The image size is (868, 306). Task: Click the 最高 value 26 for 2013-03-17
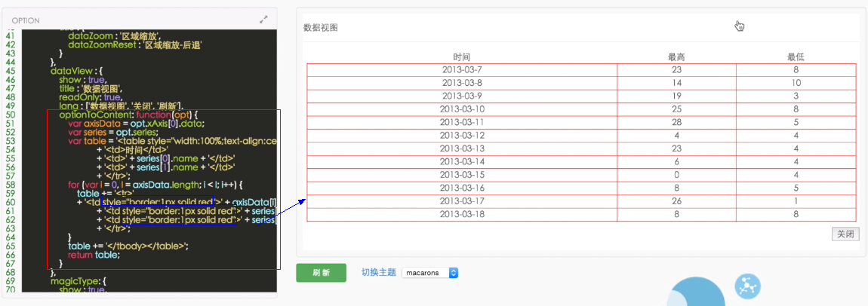pos(676,201)
